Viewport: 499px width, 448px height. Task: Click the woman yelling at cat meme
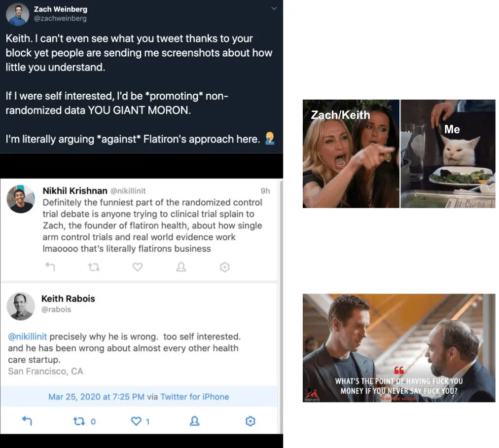(x=399, y=154)
